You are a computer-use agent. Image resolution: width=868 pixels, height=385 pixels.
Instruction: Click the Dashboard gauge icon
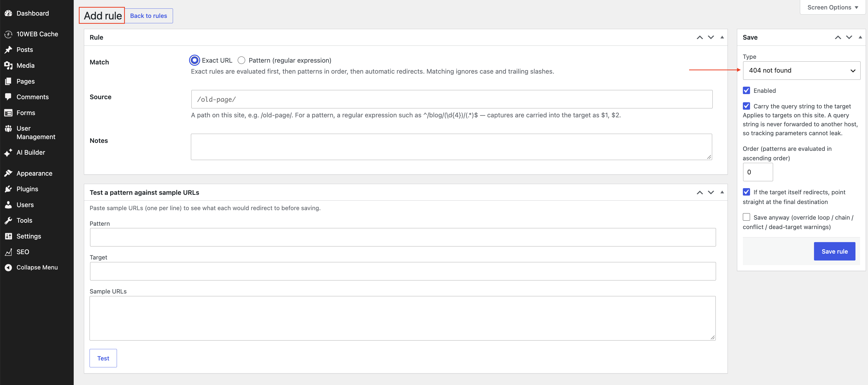(x=8, y=14)
